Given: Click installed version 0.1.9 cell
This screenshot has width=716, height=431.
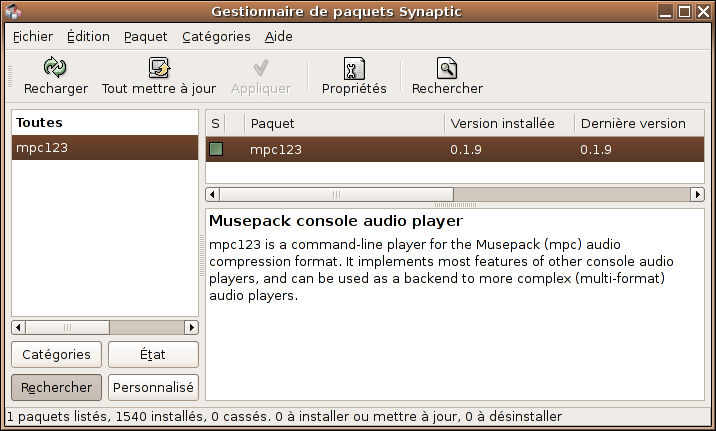Looking at the screenshot, I should 466,149.
